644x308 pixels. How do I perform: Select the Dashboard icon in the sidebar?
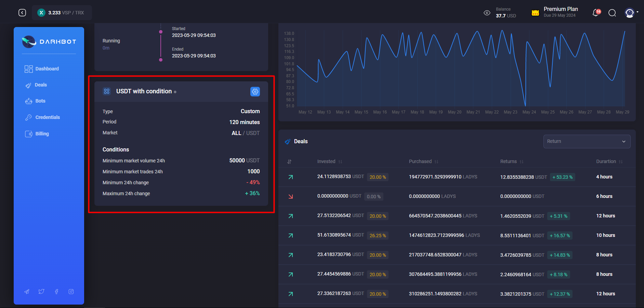[x=28, y=69]
